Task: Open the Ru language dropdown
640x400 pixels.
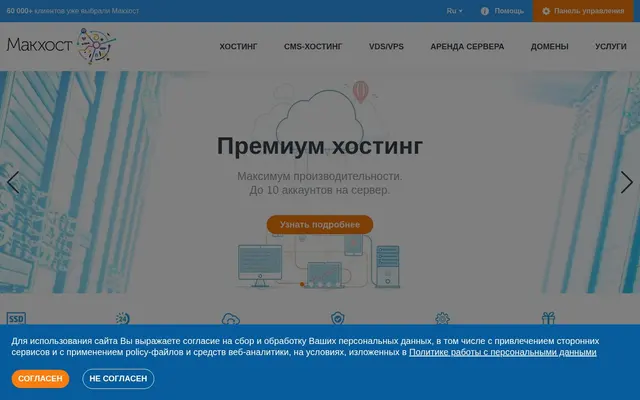Action: pos(454,11)
